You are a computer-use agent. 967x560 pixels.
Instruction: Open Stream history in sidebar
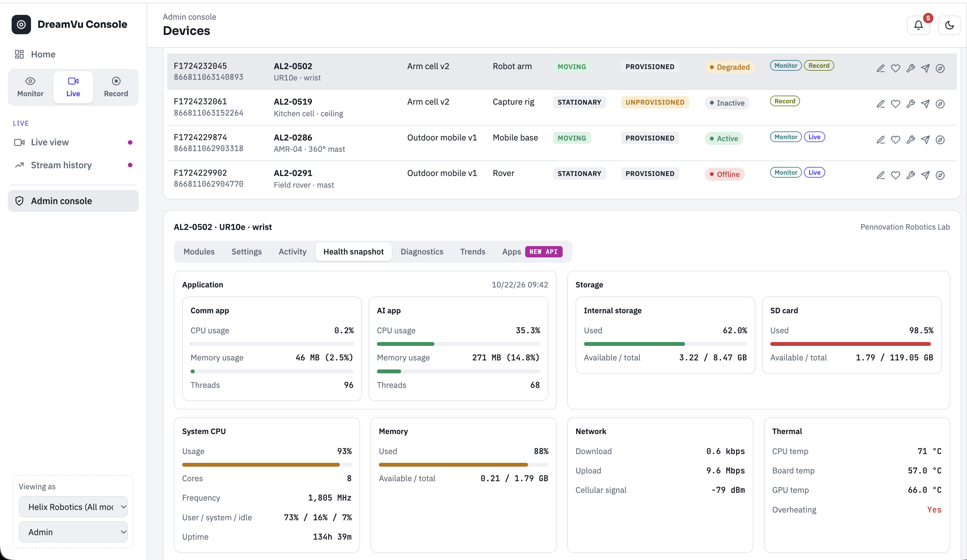[x=73, y=165]
